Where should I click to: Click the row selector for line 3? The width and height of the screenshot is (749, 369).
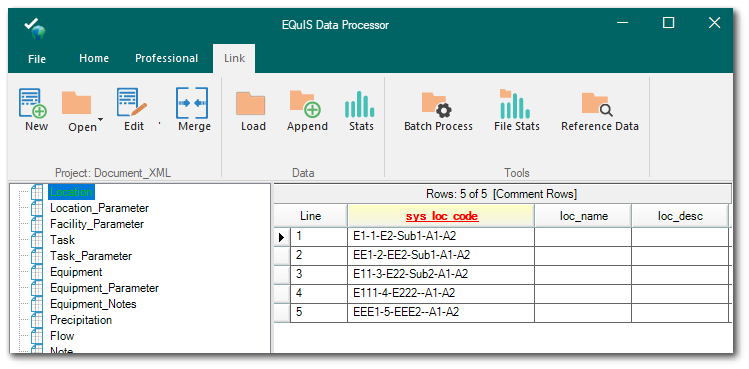coord(282,274)
